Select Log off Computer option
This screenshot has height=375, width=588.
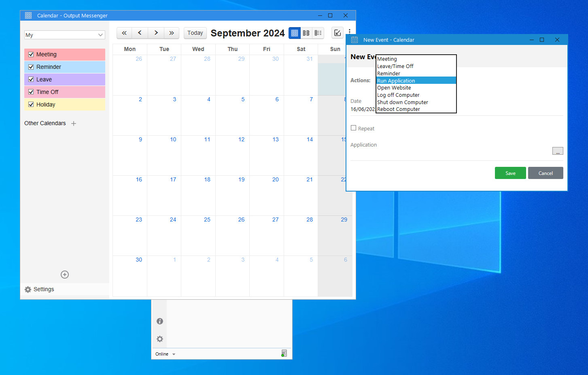point(416,95)
